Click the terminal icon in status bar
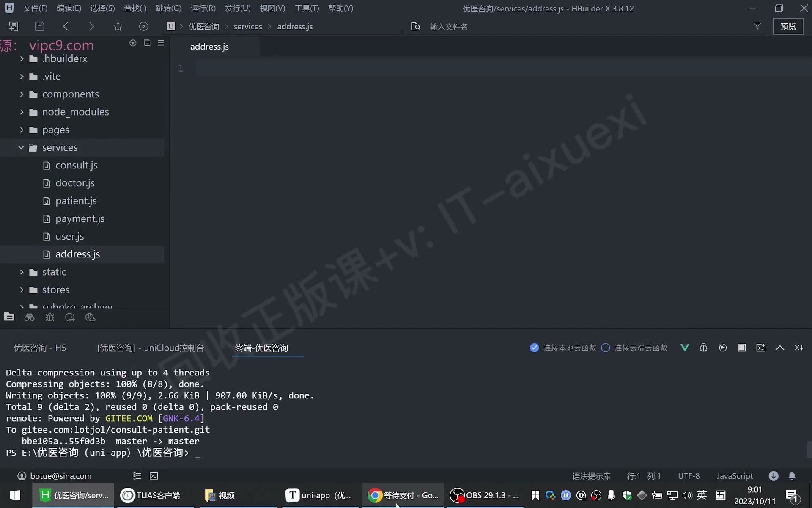This screenshot has width=812, height=508. (154, 476)
